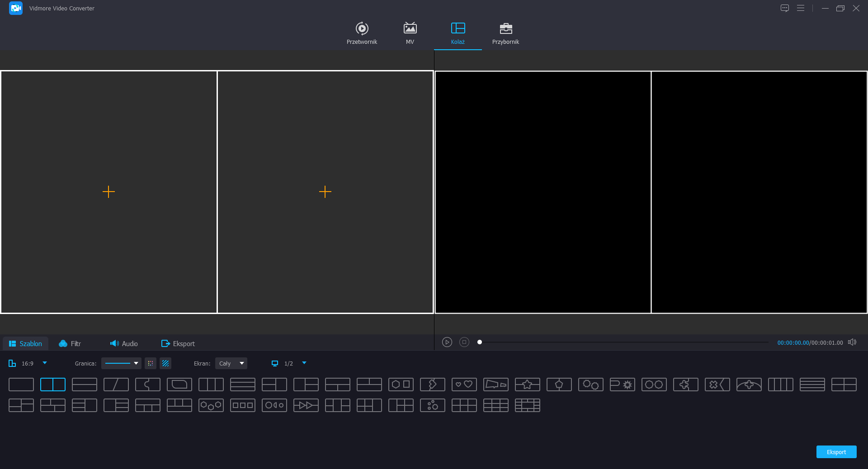Switch to the Szablon template tab

26,343
